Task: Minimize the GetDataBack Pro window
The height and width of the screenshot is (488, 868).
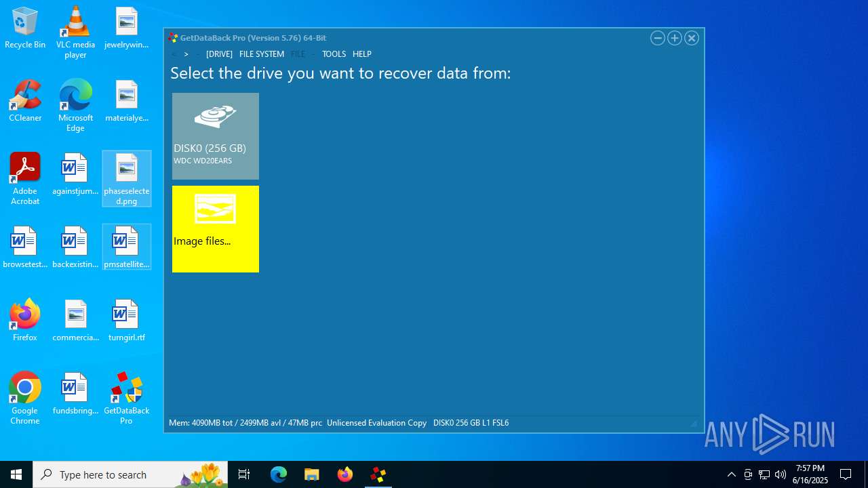Action: click(657, 38)
